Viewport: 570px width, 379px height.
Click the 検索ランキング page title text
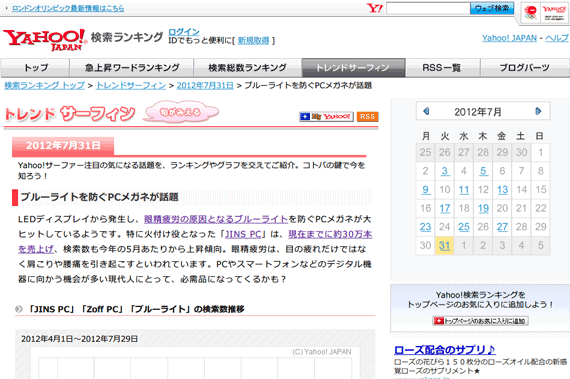pyautogui.click(x=127, y=37)
